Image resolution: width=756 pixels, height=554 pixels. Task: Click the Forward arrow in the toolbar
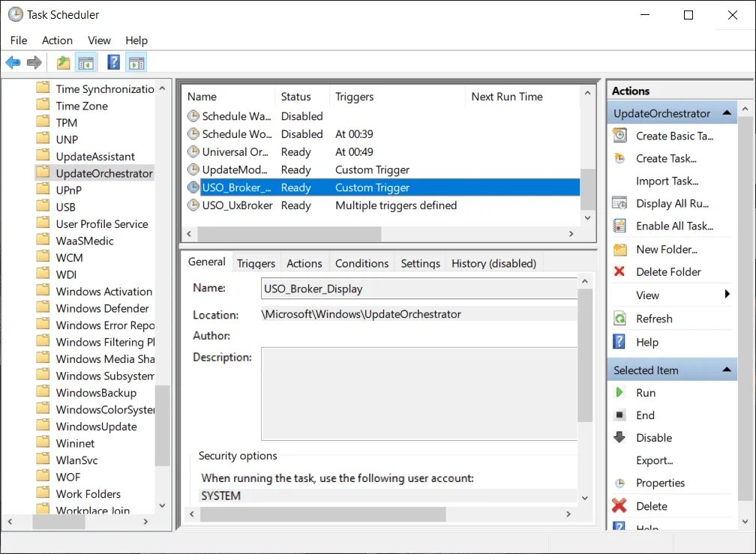(34, 62)
